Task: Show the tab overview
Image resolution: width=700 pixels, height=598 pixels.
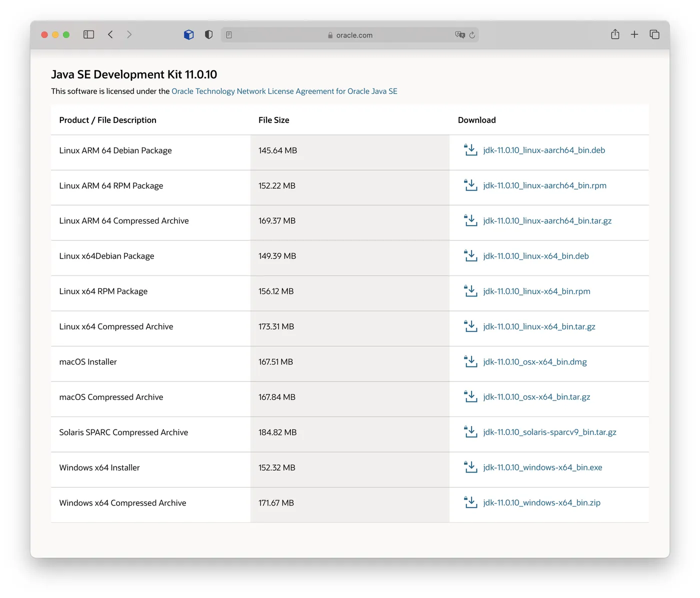Action: [x=654, y=34]
